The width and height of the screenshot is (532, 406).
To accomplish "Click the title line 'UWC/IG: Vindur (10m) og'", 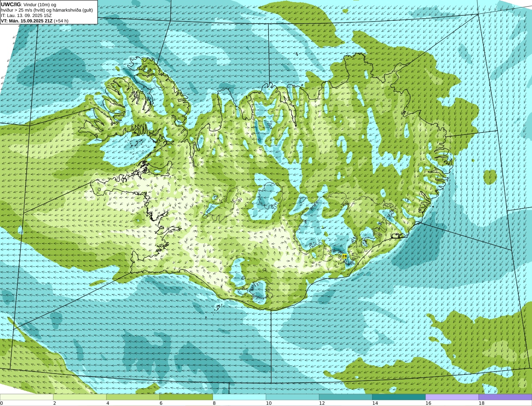I will pos(28,5).
